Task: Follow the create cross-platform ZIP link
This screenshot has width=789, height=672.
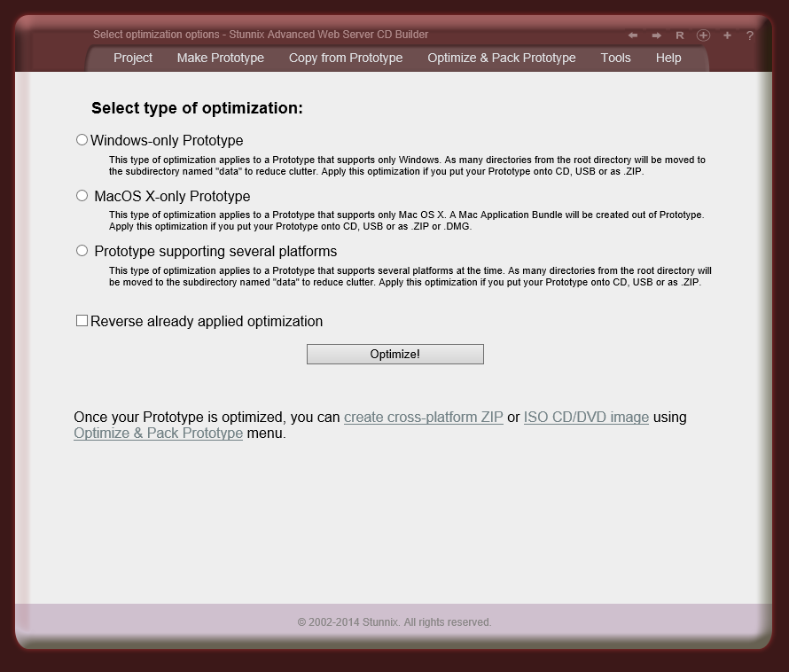Action: point(424,417)
